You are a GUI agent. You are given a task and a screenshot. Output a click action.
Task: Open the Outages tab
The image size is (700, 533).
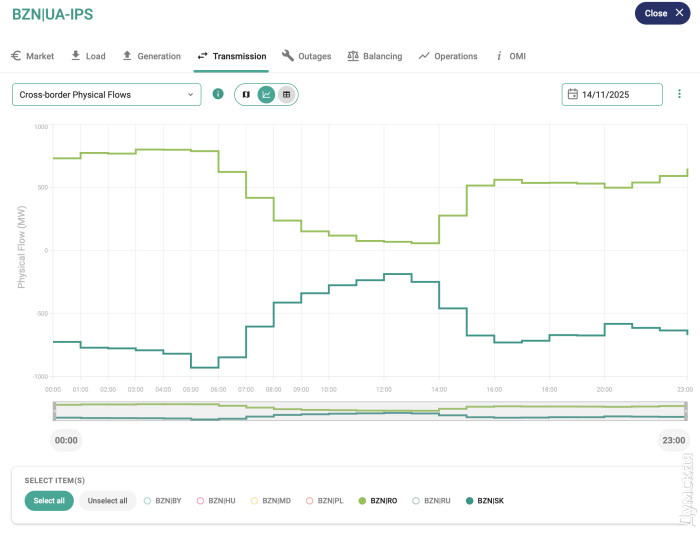coord(306,56)
